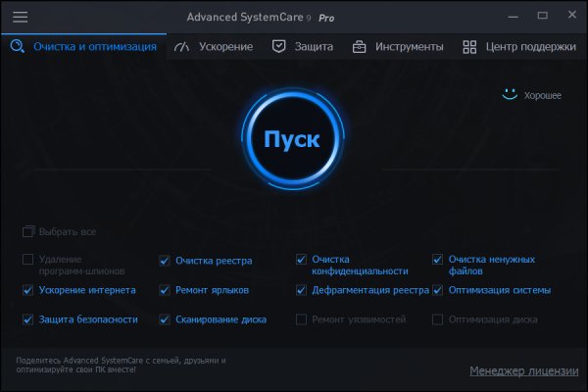Start the scan with the Пуск button
Screen dimensions: 588x392
click(x=292, y=139)
